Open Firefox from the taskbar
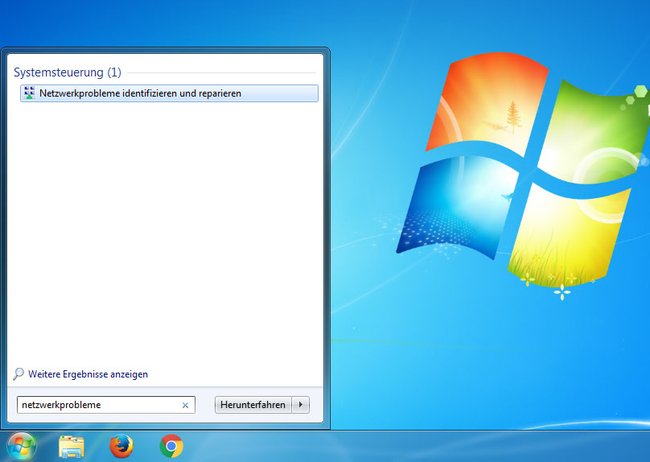Viewport: 650px width, 462px height. [x=121, y=446]
